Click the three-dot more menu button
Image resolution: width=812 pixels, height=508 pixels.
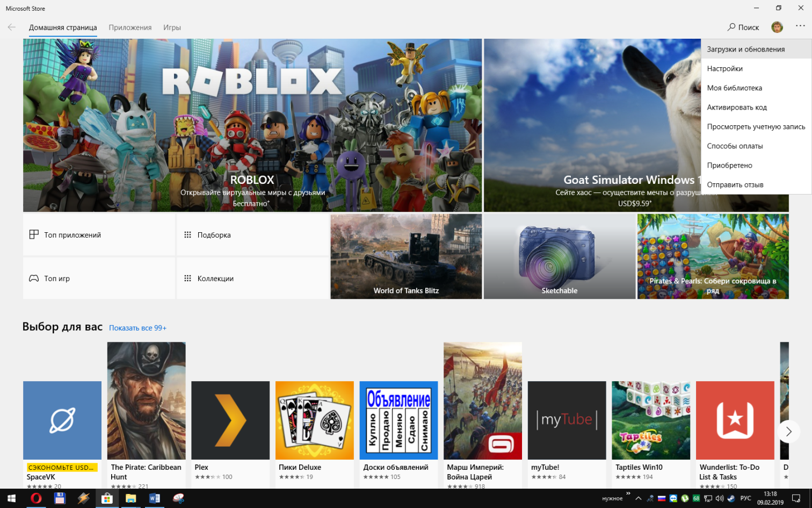pos(800,26)
